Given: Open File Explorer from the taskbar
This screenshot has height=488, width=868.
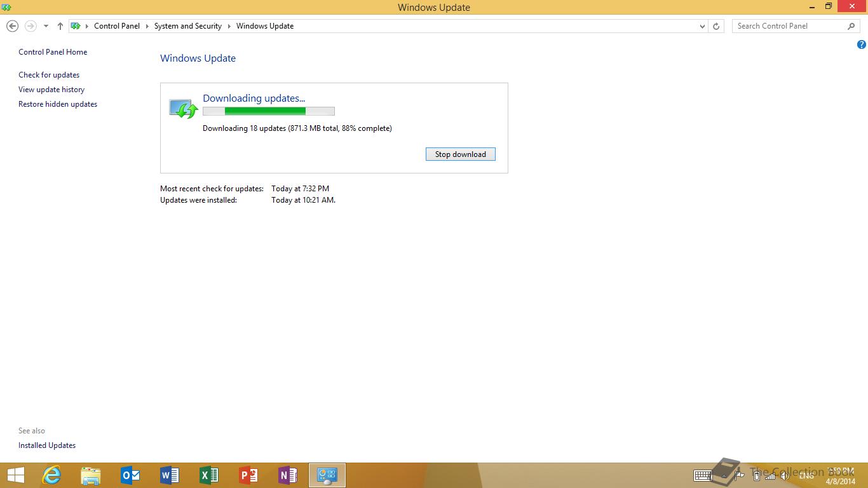Looking at the screenshot, I should (x=91, y=475).
